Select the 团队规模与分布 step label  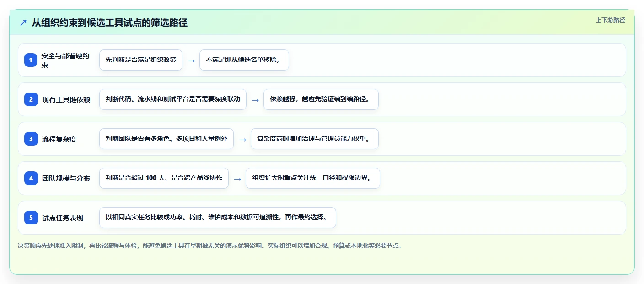[x=66, y=178]
